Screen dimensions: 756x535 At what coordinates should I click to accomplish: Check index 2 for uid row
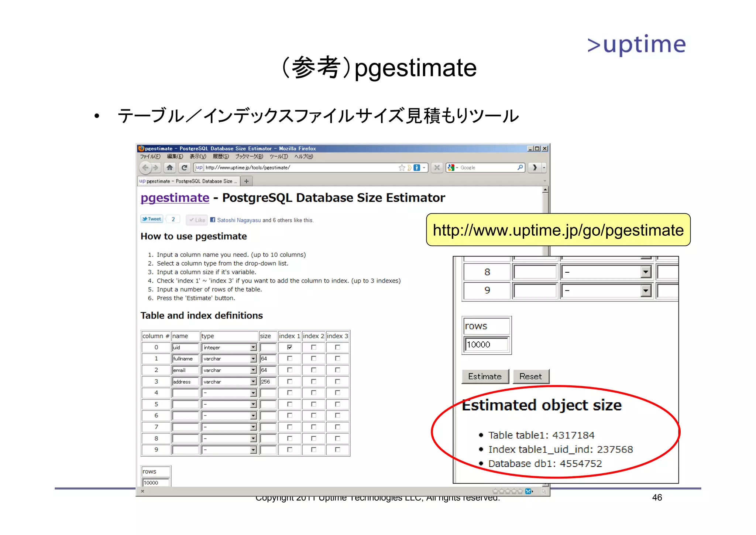pyautogui.click(x=314, y=347)
